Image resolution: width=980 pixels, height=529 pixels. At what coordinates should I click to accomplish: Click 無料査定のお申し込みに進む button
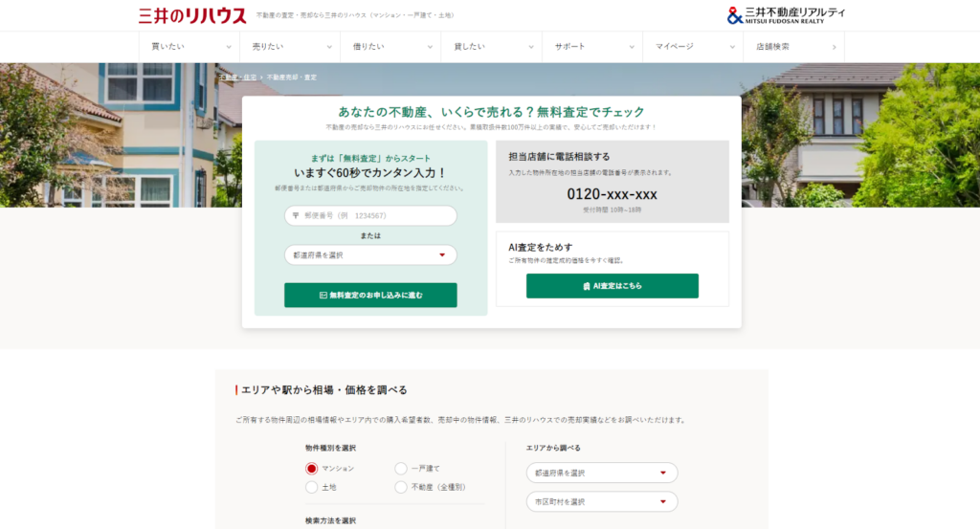(x=370, y=295)
